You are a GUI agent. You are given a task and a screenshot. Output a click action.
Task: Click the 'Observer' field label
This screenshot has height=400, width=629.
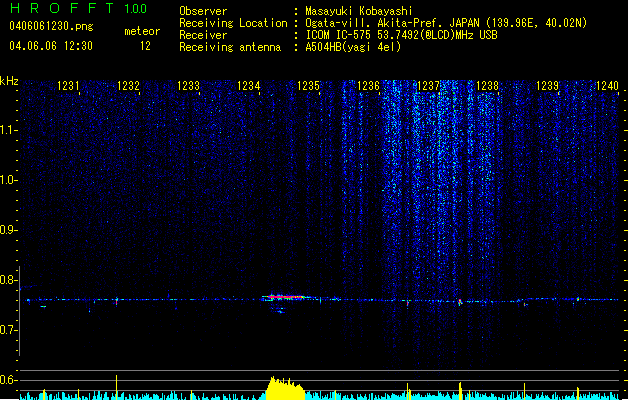coord(203,11)
